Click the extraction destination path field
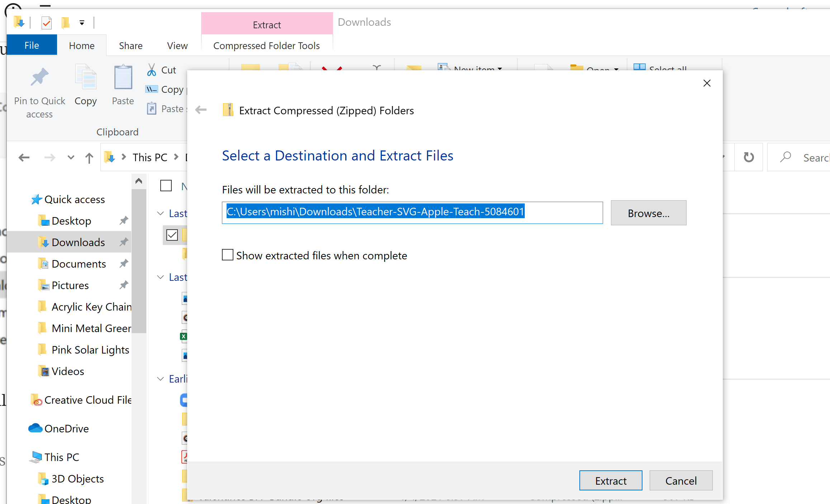The width and height of the screenshot is (830, 504). pyautogui.click(x=412, y=212)
